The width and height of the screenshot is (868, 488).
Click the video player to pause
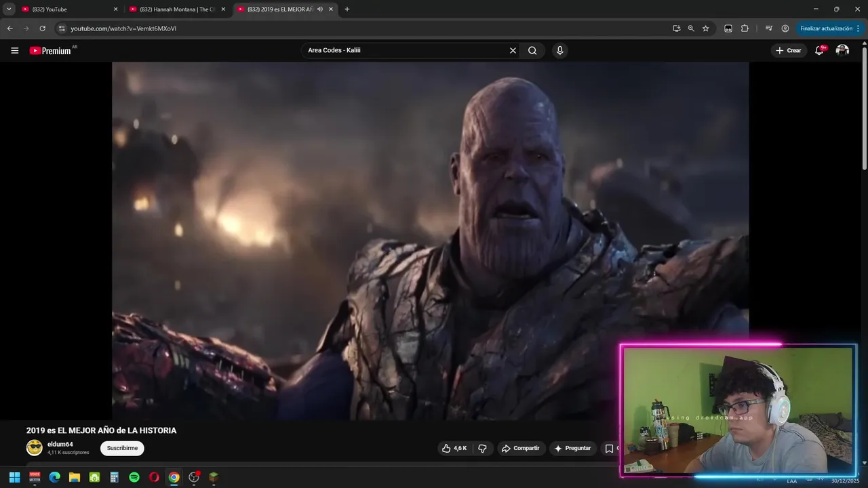coord(430,241)
